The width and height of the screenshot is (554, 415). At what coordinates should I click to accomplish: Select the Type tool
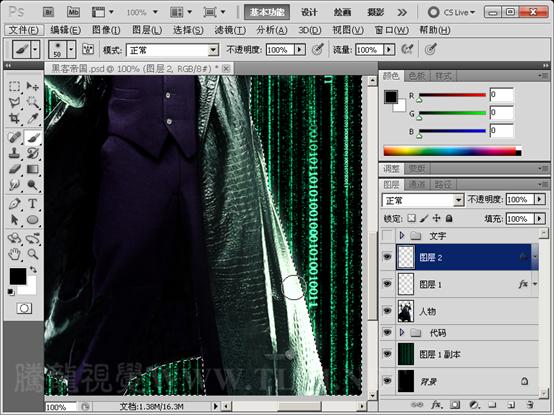coord(33,204)
